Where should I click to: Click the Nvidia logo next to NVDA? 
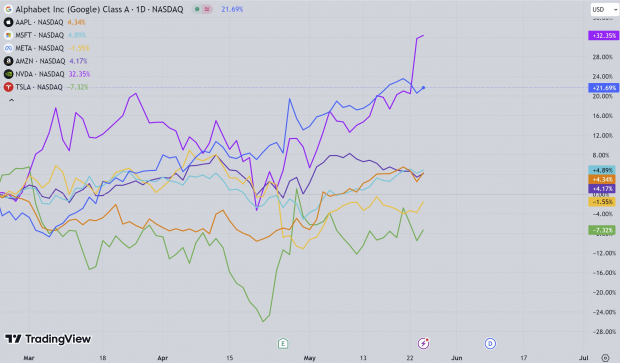point(8,74)
